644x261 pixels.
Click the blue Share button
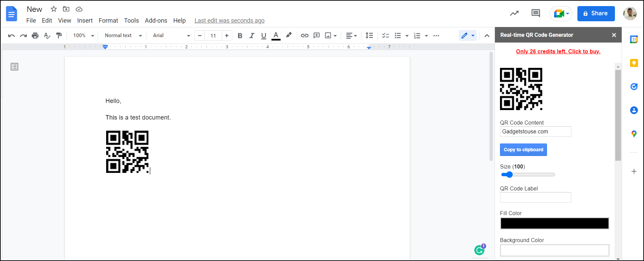click(596, 14)
